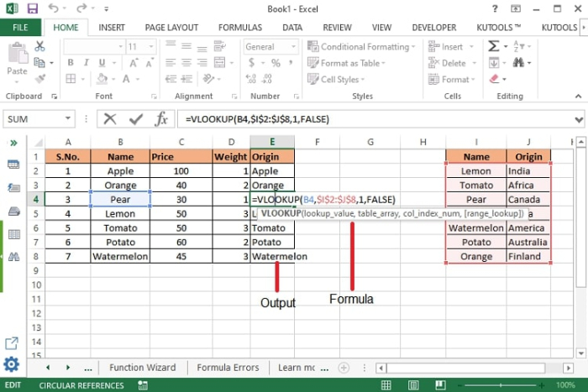This screenshot has height=392, width=588.
Task: Click the Delete cells button
Action: click(447, 63)
